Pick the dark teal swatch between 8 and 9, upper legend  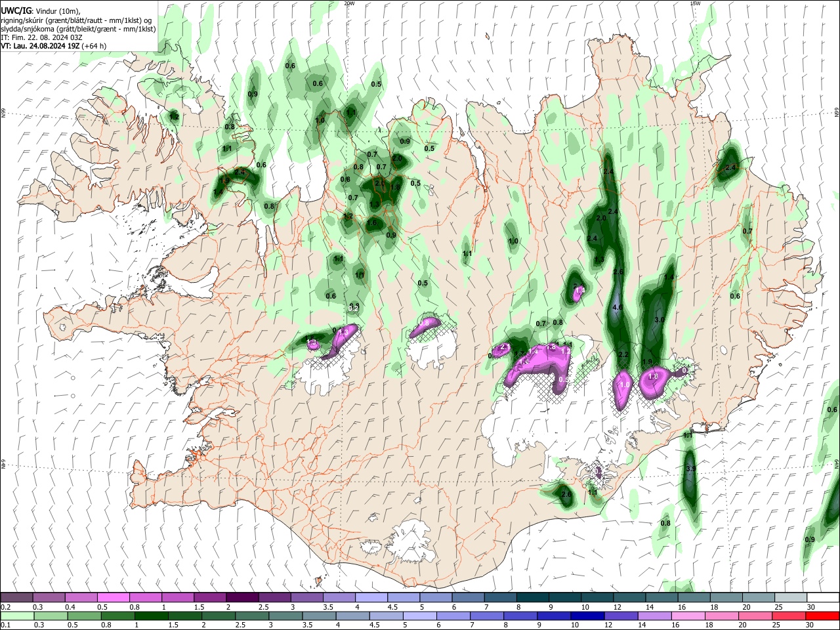coord(532,598)
